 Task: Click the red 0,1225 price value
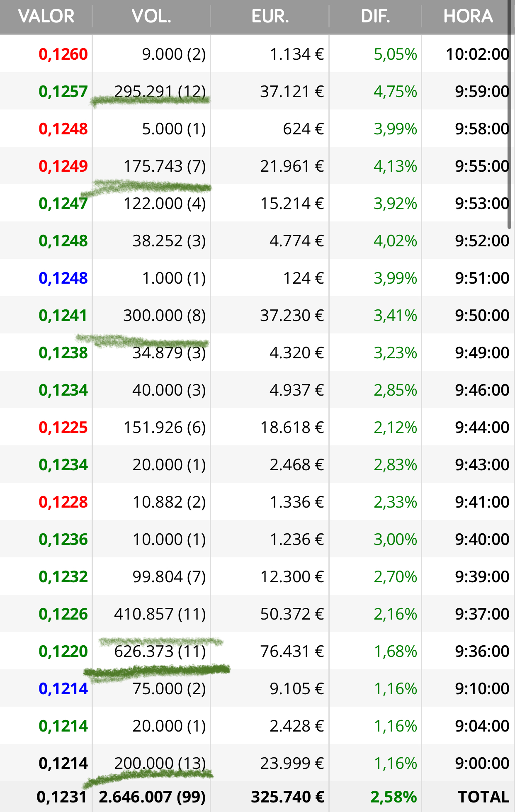pos(63,428)
